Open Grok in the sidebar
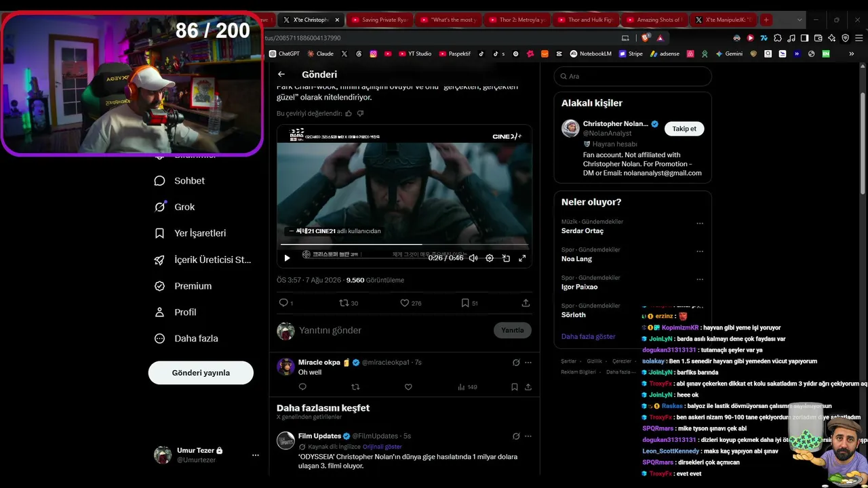This screenshot has height=488, width=868. pos(174,207)
